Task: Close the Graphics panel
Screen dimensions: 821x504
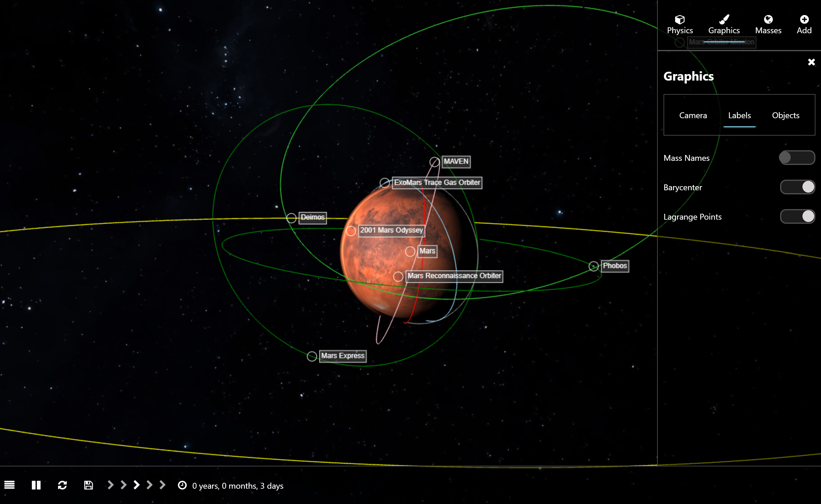Action: [x=811, y=62]
